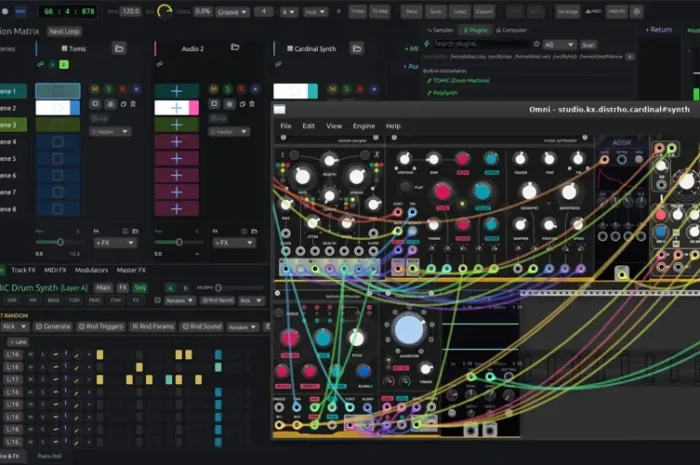Open Random dropdown next to Rnd Sound button
700x465 pixels.
click(x=242, y=327)
